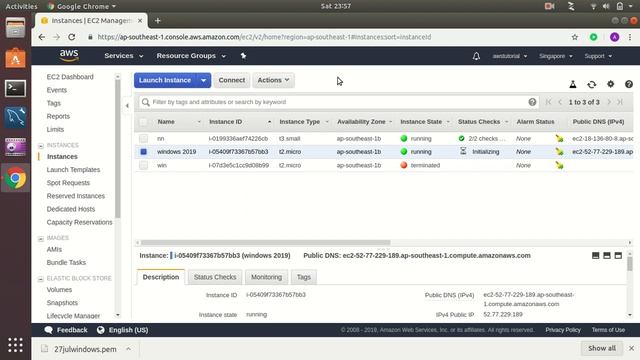Expand the Resource Groups menu
This screenshot has width=640, height=360.
[191, 56]
